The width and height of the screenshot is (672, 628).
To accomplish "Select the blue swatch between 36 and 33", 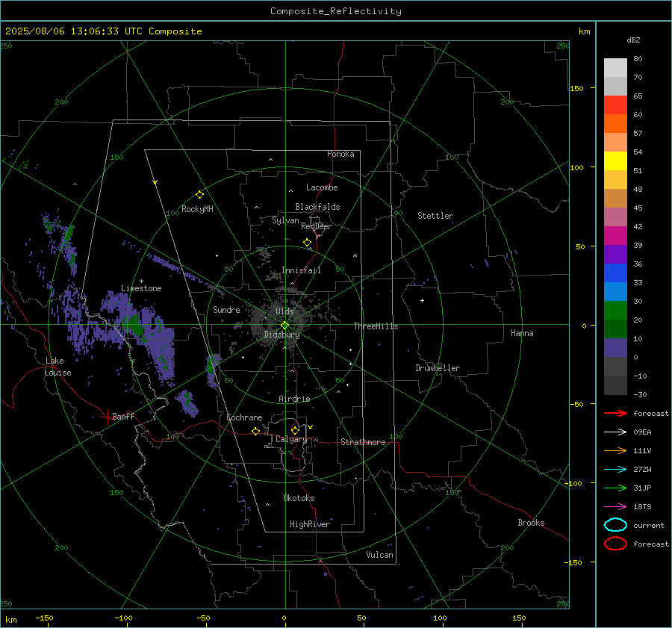I will coord(615,273).
